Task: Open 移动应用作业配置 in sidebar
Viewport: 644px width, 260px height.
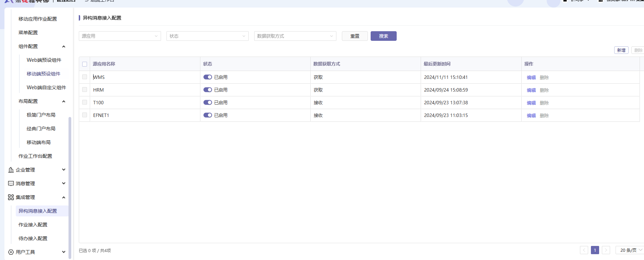Action: click(x=38, y=19)
